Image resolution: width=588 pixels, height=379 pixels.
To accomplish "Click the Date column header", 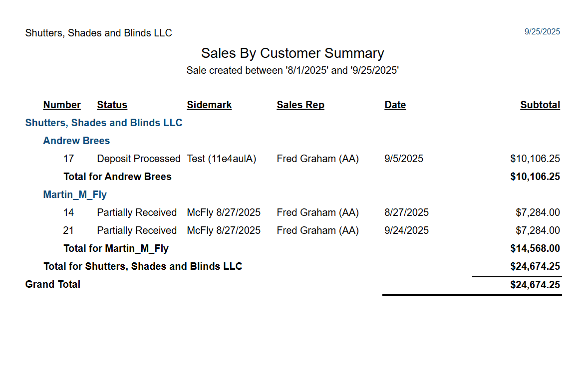I will [x=395, y=105].
